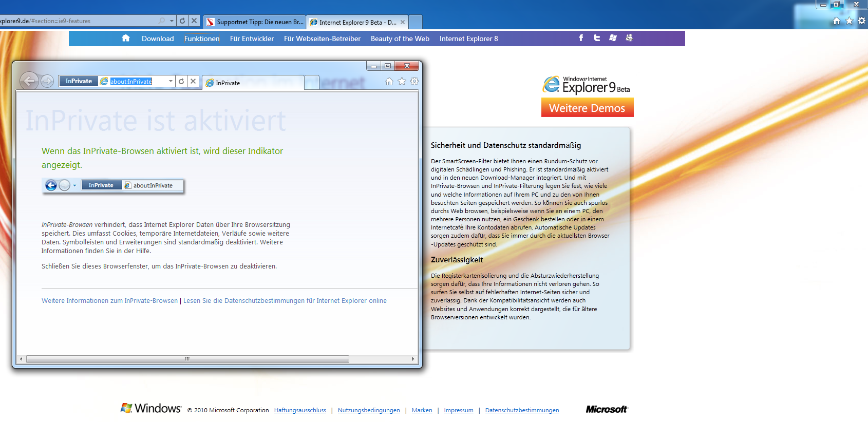The image size is (868, 422).
Task: Open the Impressum footer link
Action: 459,410
